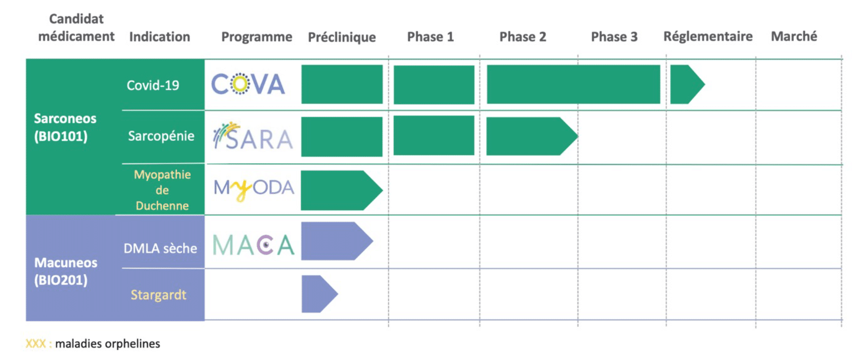The image size is (868, 361).
Task: Click the Phase 3 column header
Action: point(614,37)
